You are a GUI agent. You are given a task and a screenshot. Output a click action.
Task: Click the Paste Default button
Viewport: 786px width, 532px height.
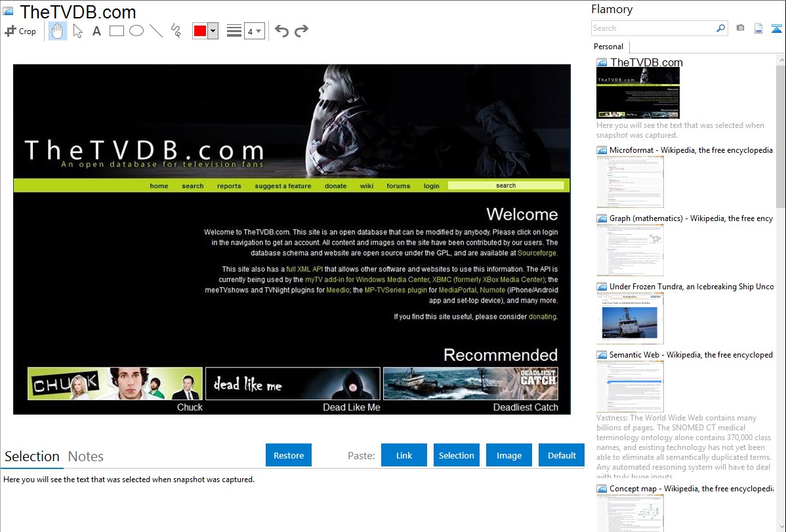(x=562, y=455)
